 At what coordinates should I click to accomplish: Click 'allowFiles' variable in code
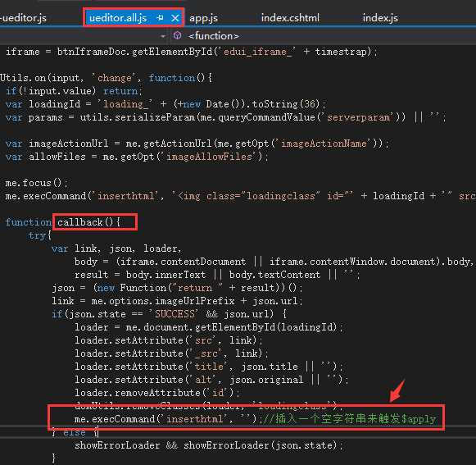point(57,157)
